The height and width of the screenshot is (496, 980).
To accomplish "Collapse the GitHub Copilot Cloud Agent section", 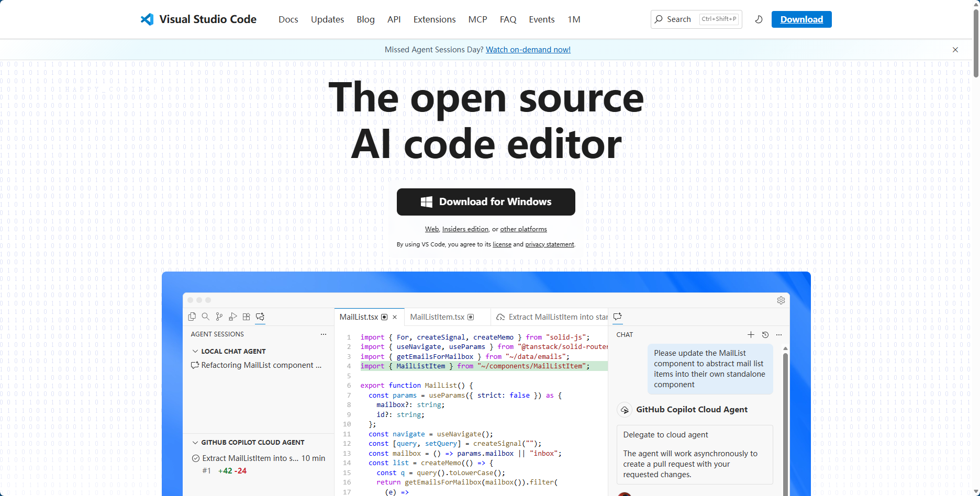I will pos(195,443).
